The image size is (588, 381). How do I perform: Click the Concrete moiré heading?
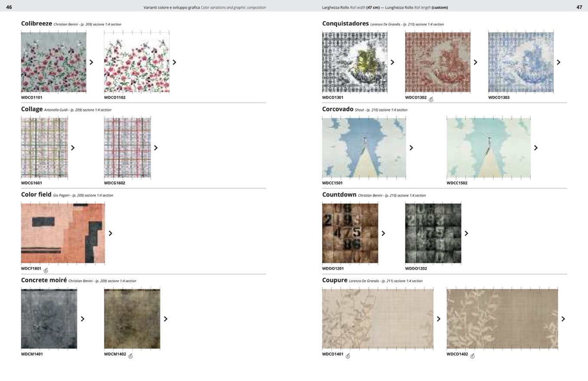[x=44, y=280]
